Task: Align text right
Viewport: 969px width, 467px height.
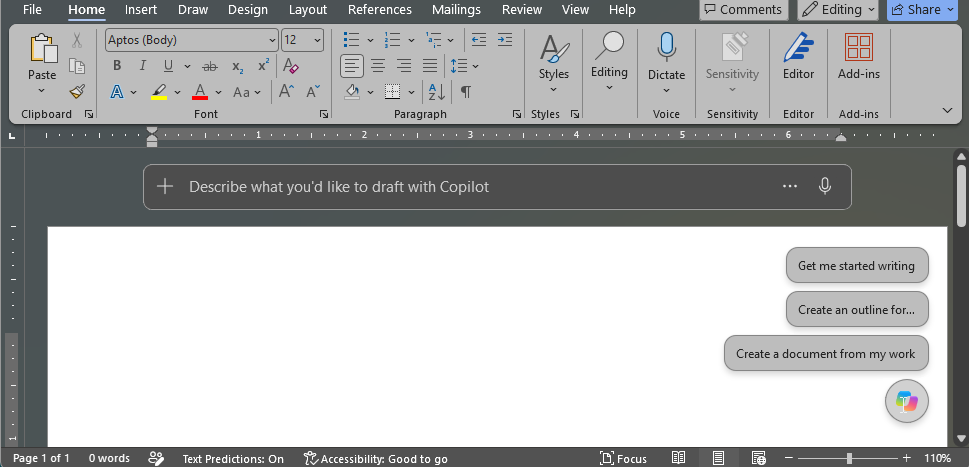Action: pyautogui.click(x=404, y=65)
